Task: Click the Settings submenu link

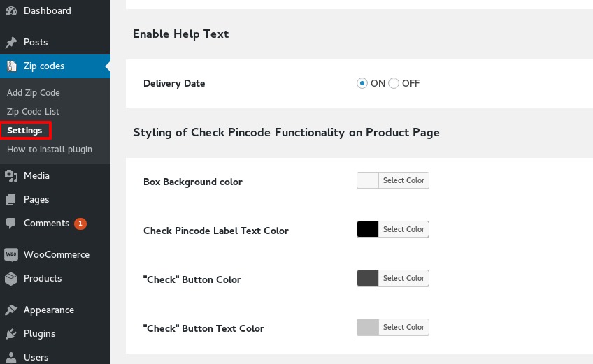Action: tap(24, 131)
